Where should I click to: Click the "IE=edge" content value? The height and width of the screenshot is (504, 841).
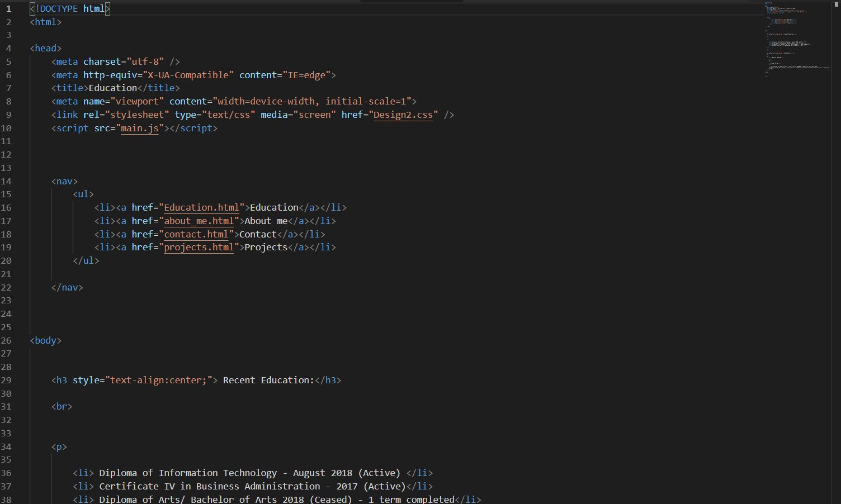click(306, 75)
